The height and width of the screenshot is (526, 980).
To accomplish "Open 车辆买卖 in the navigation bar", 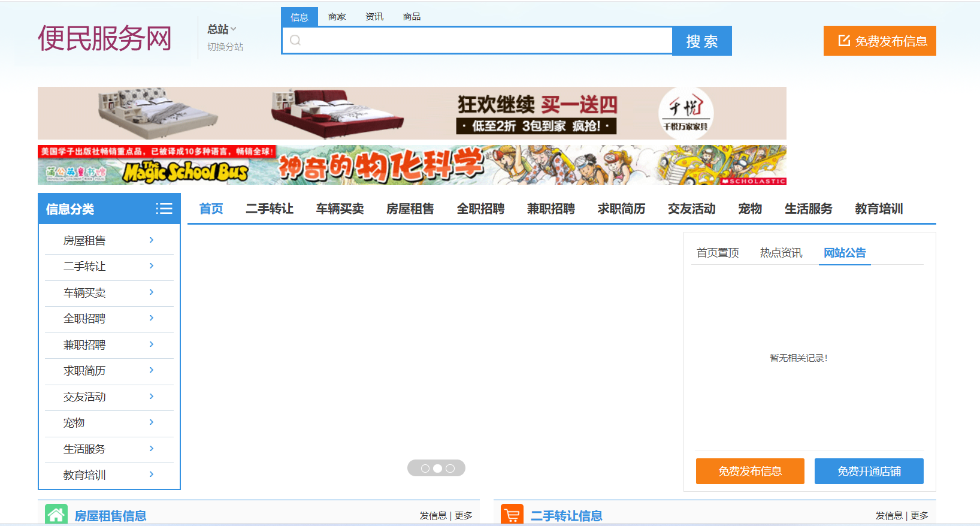I will (x=340, y=208).
